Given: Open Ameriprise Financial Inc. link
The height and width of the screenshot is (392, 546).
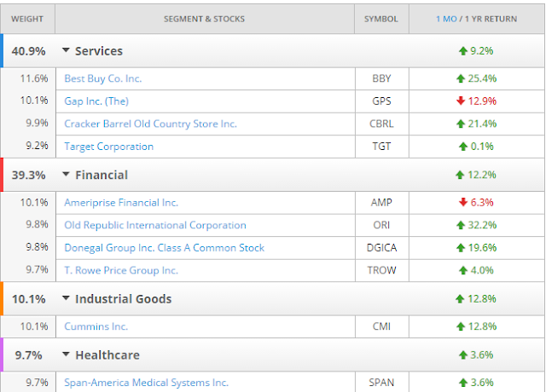Looking at the screenshot, I should pos(121,203).
